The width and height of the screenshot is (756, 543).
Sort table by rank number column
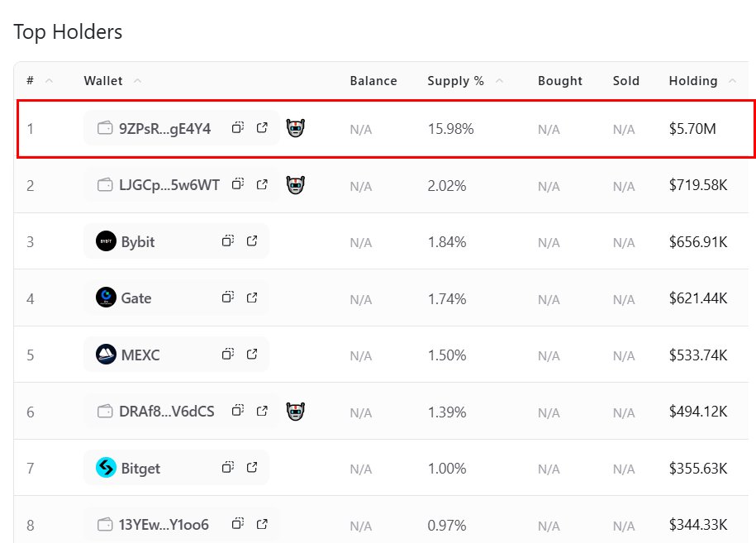(x=49, y=81)
